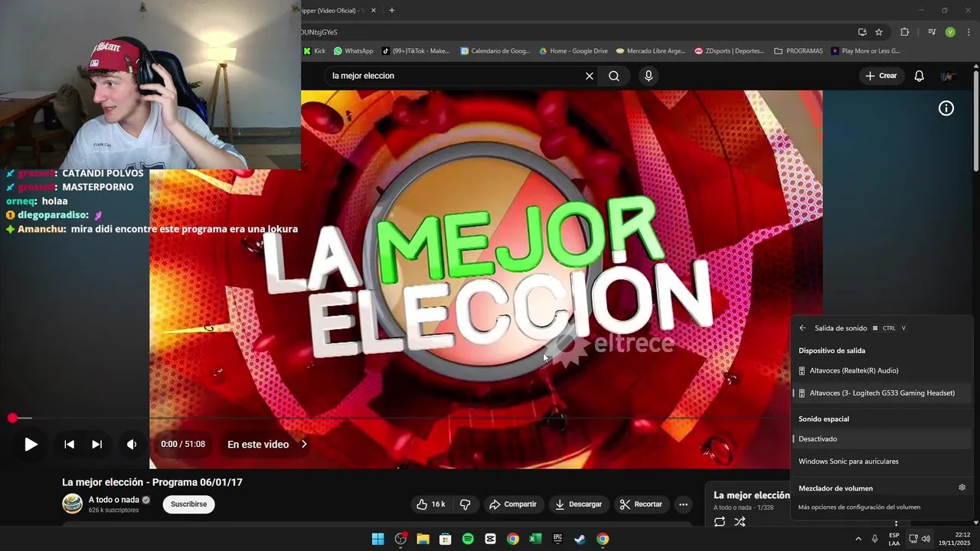Mute the video volume speaker icon
Image resolution: width=980 pixels, height=551 pixels.
[x=132, y=445]
